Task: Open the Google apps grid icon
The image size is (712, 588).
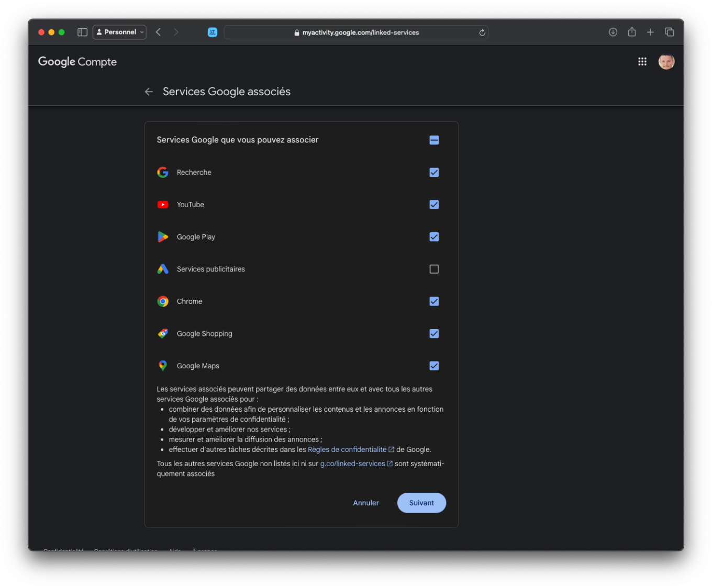Action: coord(642,62)
